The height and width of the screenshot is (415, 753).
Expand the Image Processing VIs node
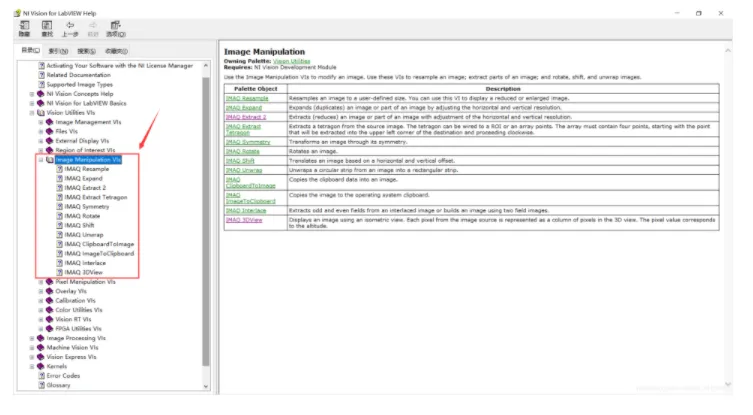[x=32, y=338]
